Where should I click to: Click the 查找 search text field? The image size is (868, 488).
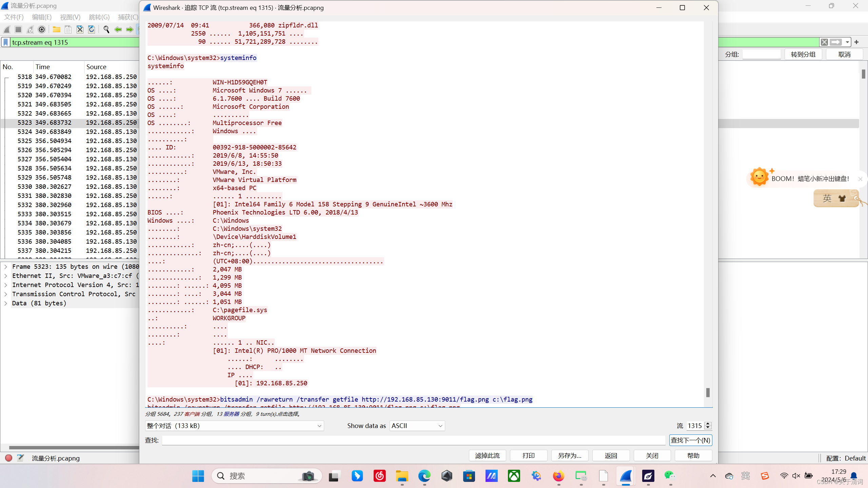(413, 440)
